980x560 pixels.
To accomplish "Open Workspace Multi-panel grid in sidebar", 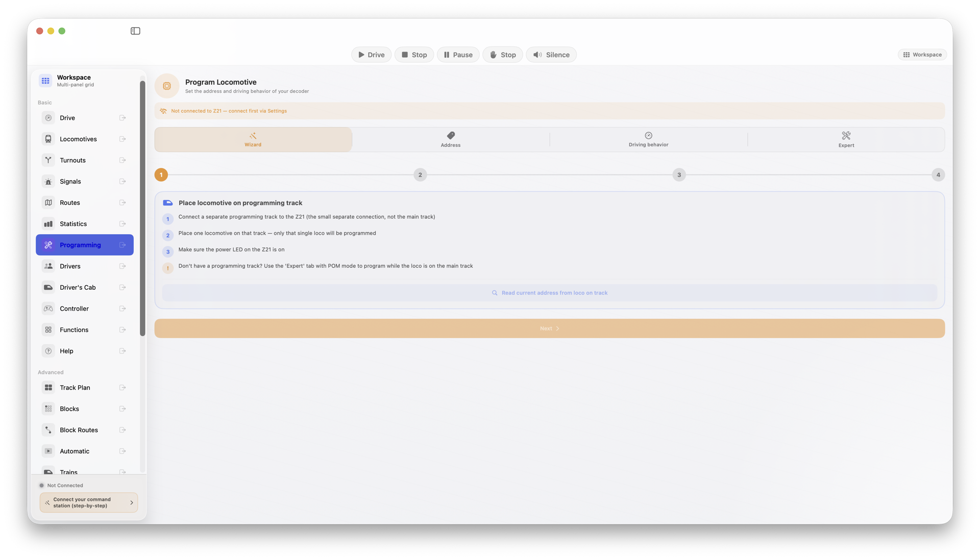I will (85, 81).
